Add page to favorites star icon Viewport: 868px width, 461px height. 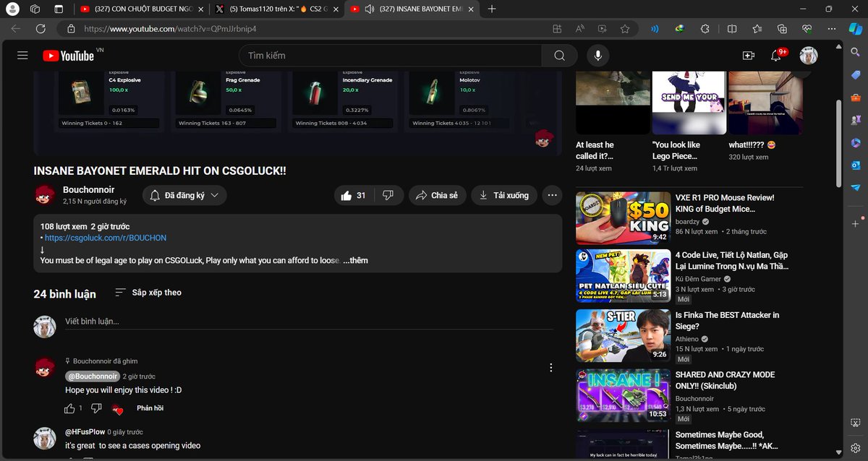tap(625, 29)
